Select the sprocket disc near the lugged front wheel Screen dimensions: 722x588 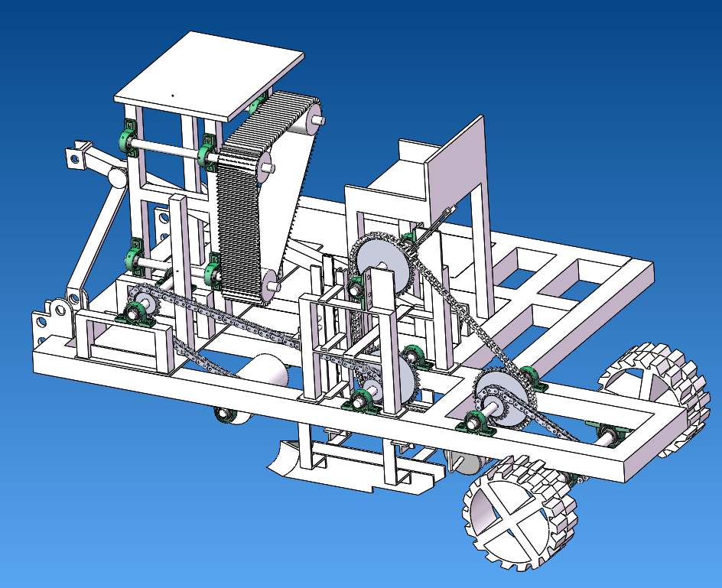(x=505, y=398)
